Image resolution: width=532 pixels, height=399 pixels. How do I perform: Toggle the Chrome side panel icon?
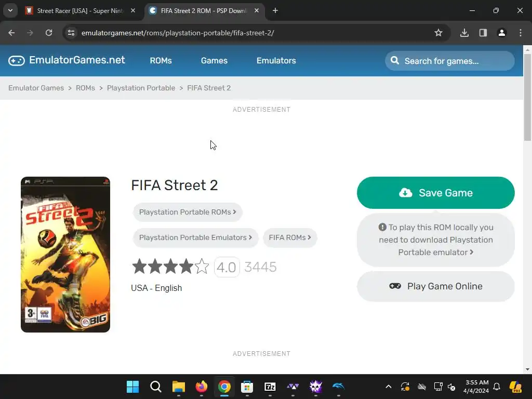click(x=483, y=33)
